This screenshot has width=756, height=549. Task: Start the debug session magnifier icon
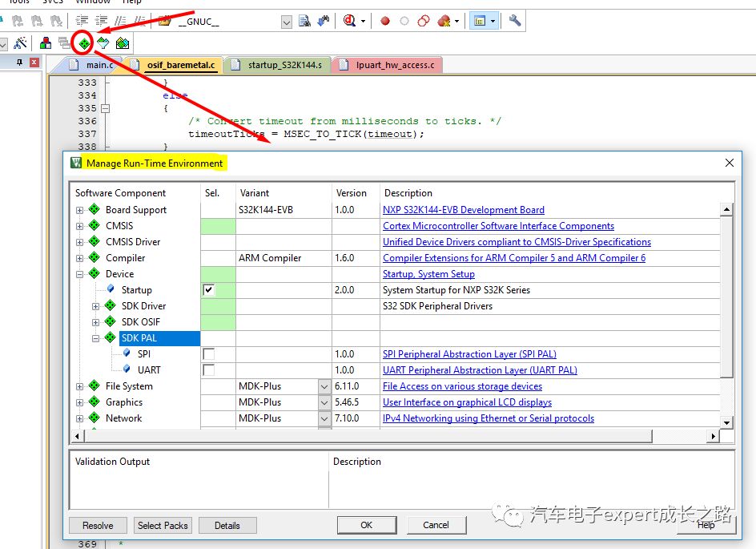pyautogui.click(x=349, y=21)
